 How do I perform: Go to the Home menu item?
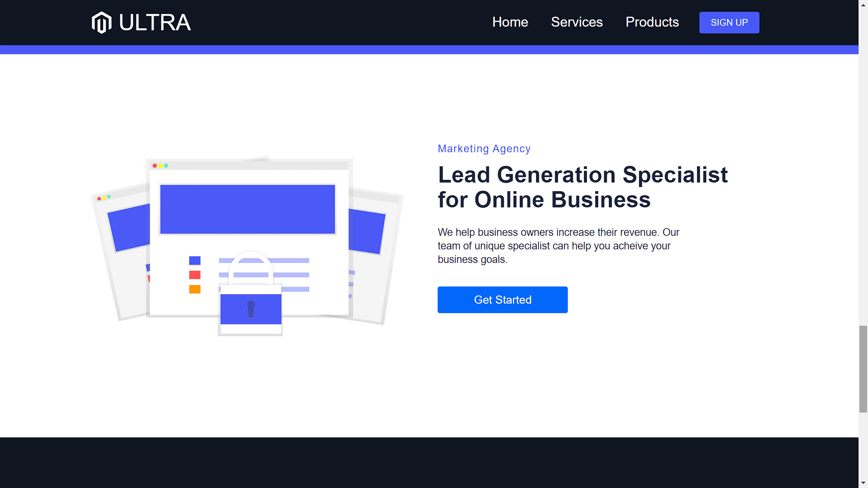510,22
